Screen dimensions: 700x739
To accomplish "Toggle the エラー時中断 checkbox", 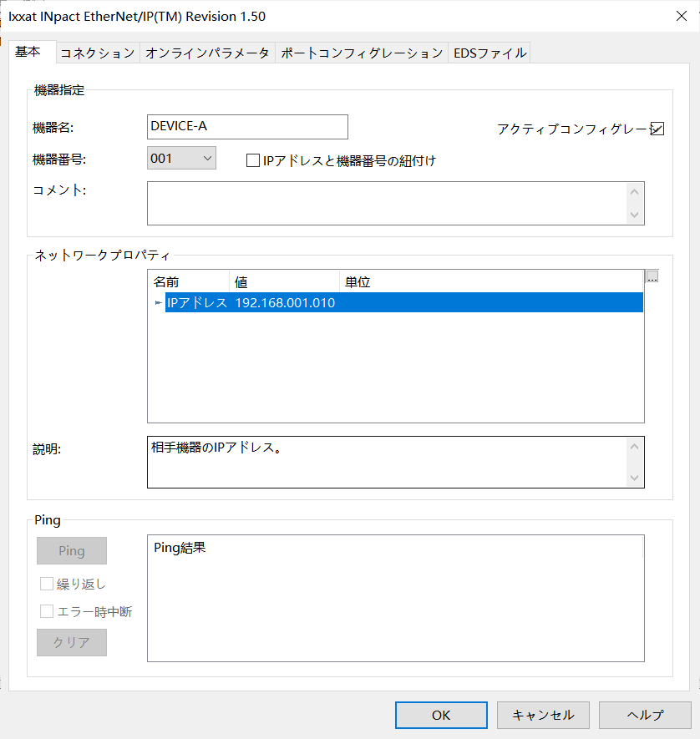I will [x=47, y=611].
